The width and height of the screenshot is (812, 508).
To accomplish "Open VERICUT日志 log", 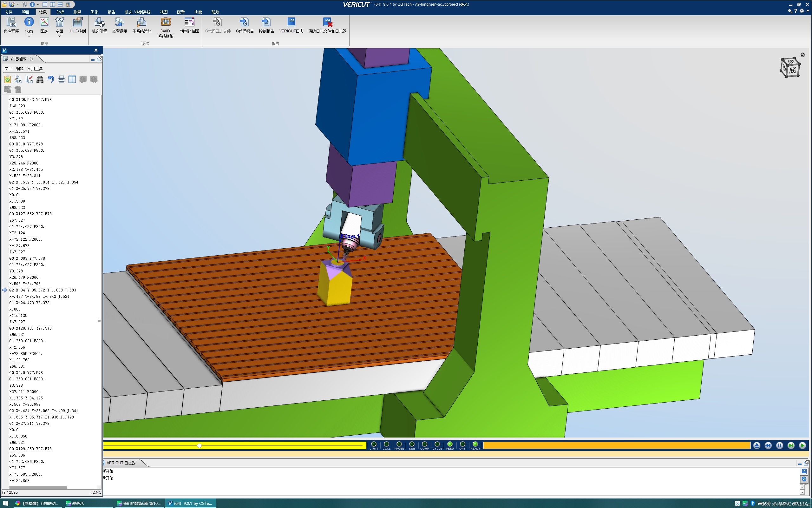I will pyautogui.click(x=291, y=25).
